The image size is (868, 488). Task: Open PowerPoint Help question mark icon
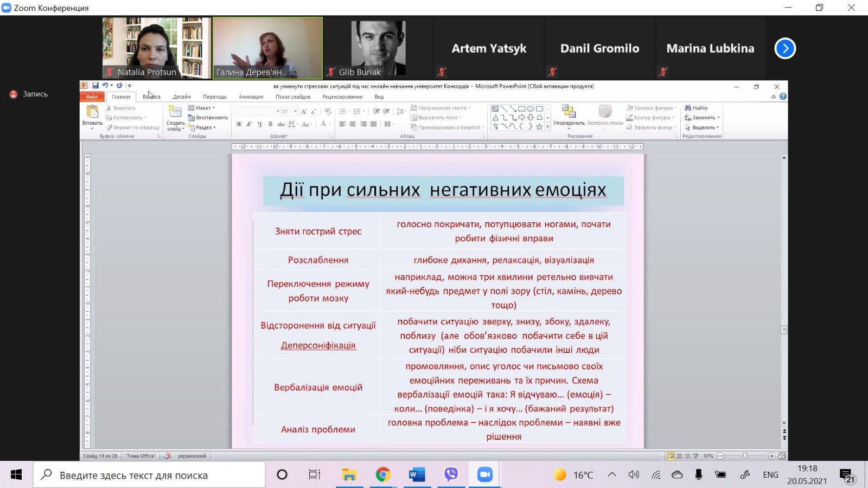click(x=783, y=97)
